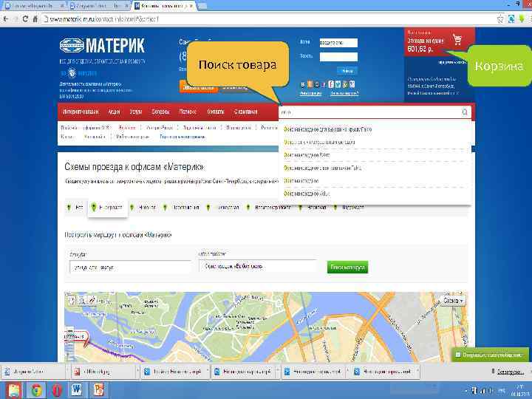The image size is (532, 399).
Task: Click the network icon in the system tray
Action: [x=482, y=391]
